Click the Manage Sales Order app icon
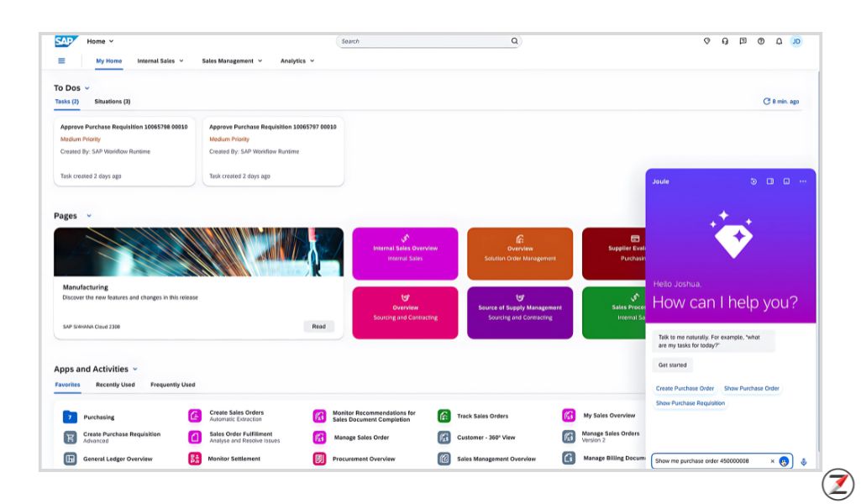The height and width of the screenshot is (504, 861). [x=319, y=438]
